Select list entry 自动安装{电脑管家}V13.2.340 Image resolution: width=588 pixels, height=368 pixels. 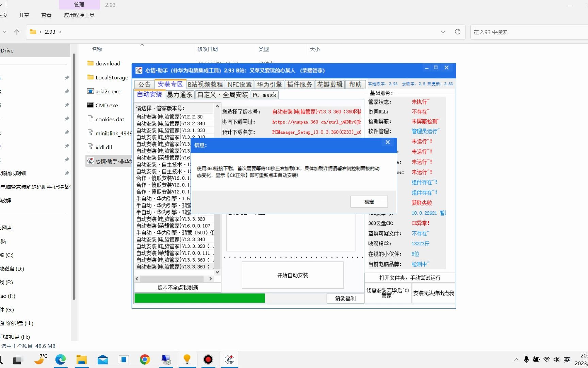pyautogui.click(x=175, y=123)
